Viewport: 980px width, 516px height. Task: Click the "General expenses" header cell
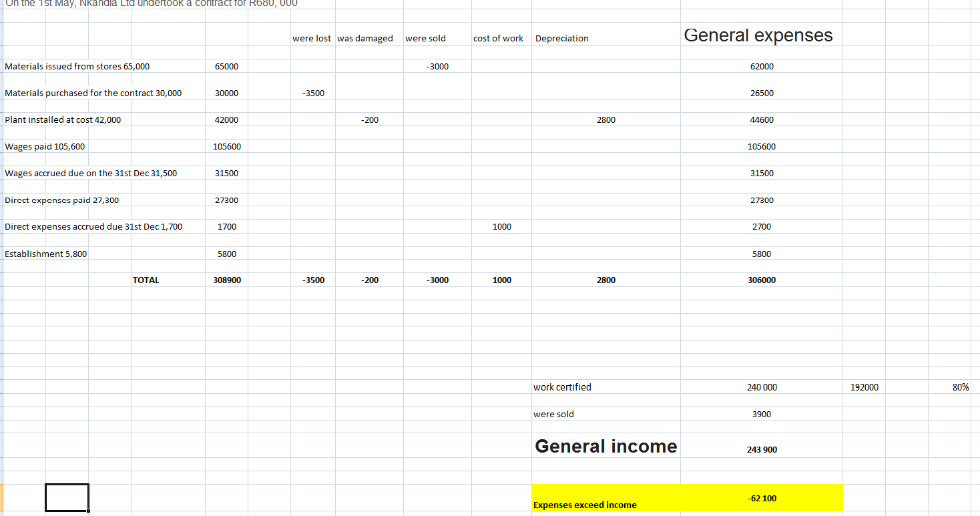(758, 35)
